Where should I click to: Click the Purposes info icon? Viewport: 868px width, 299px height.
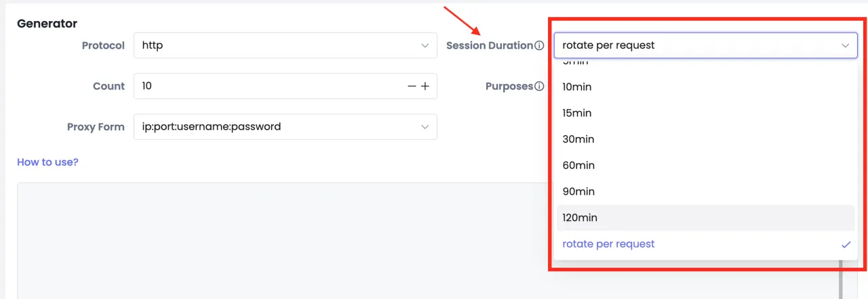pyautogui.click(x=539, y=86)
